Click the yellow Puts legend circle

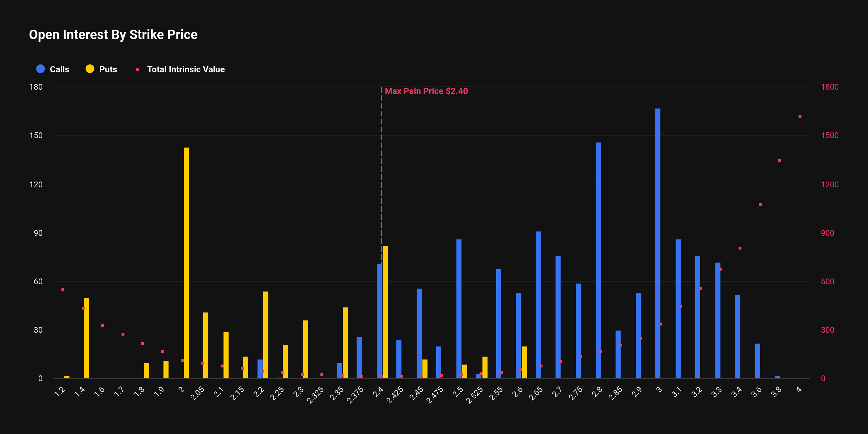(x=90, y=69)
